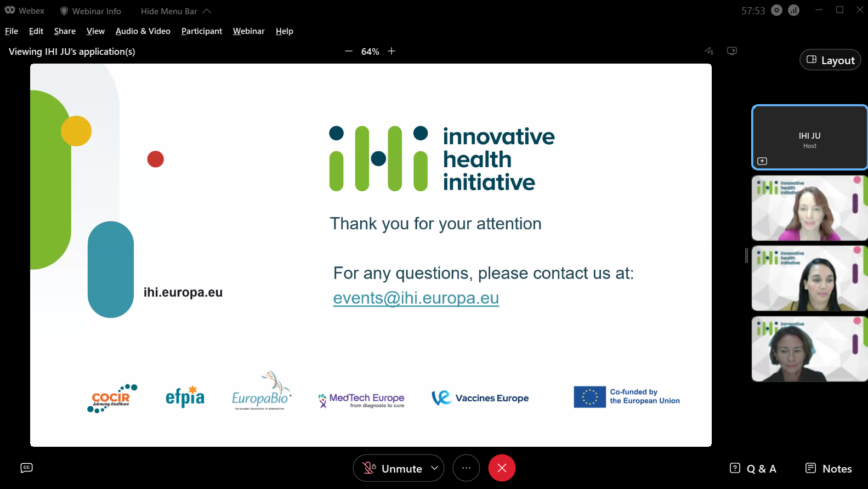Click the 64% zoom level value
The height and width of the screenshot is (489, 868).
370,52
